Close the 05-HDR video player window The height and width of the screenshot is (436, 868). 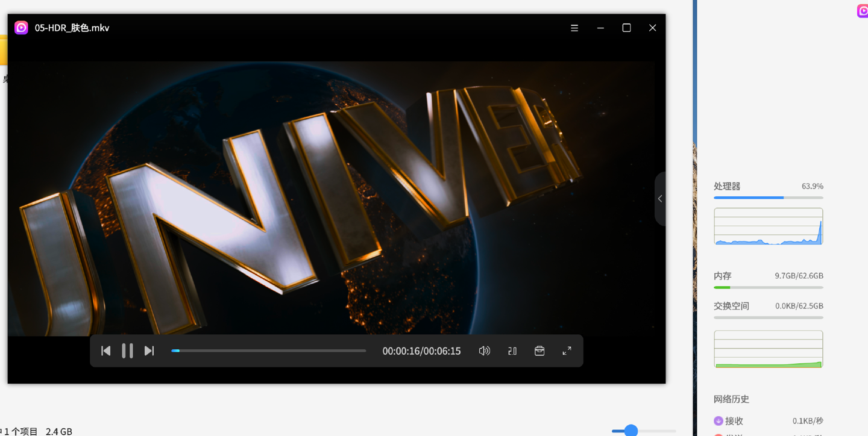652,28
